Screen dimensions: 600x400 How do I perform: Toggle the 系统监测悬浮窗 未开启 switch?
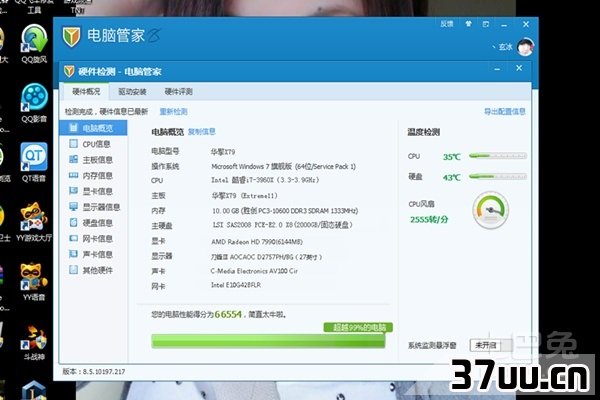491,345
